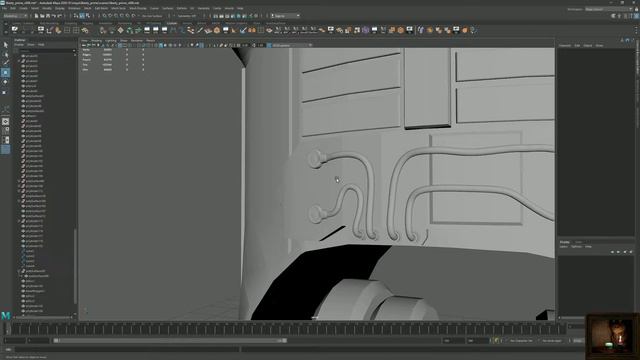Click the MEL command line label
The image size is (640, 360).
[8, 349]
